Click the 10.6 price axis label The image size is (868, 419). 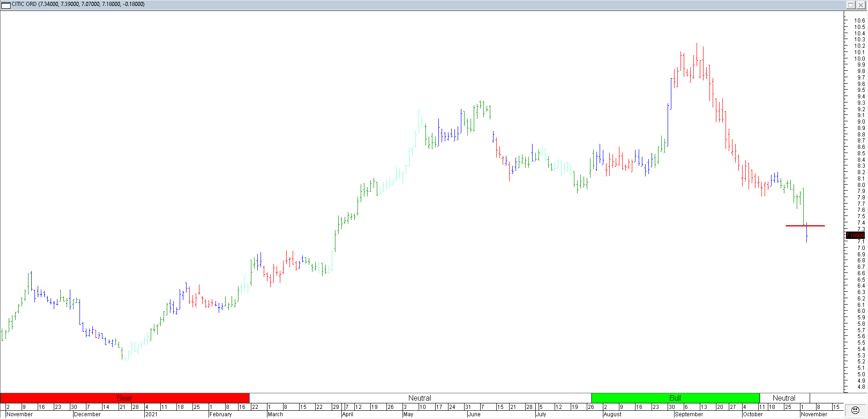pos(859,21)
